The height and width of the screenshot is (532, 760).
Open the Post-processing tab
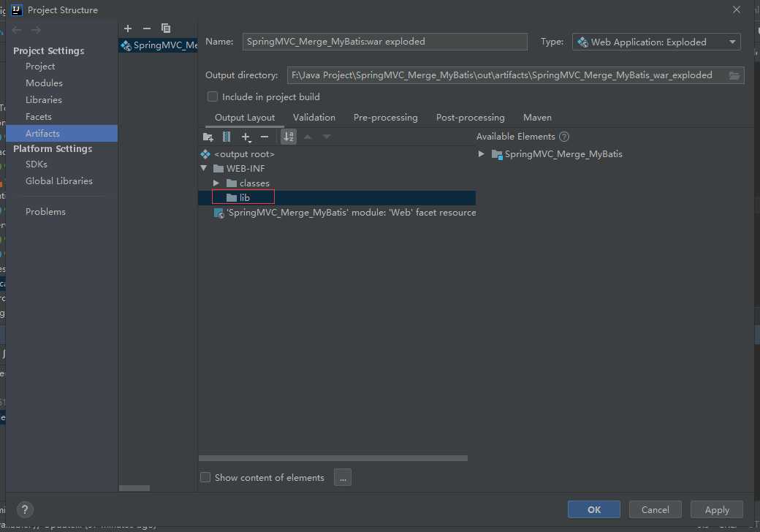pyautogui.click(x=470, y=117)
